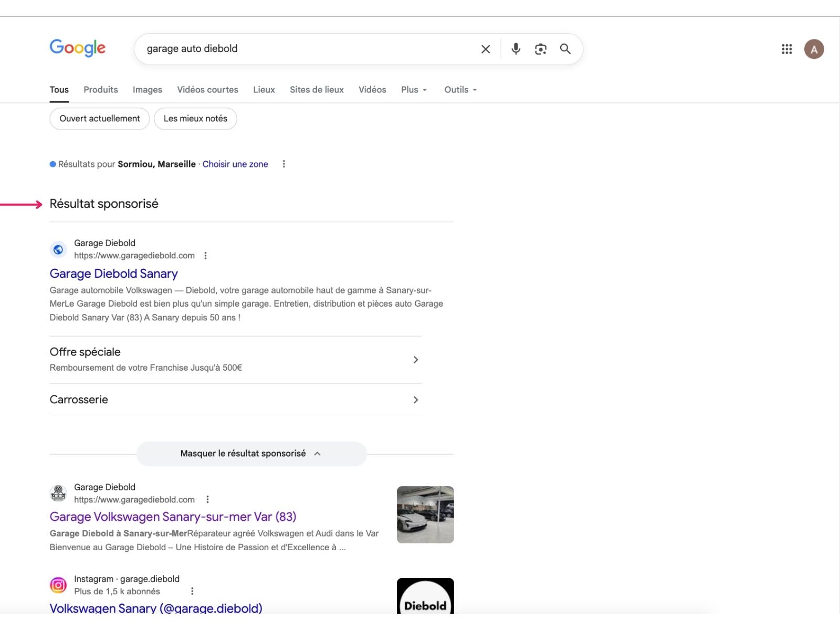
Task: Switch to the Images tab
Action: coord(147,90)
